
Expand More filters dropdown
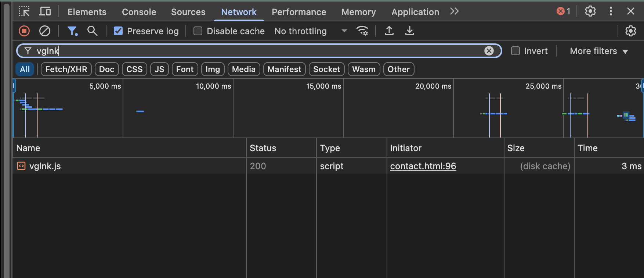598,51
